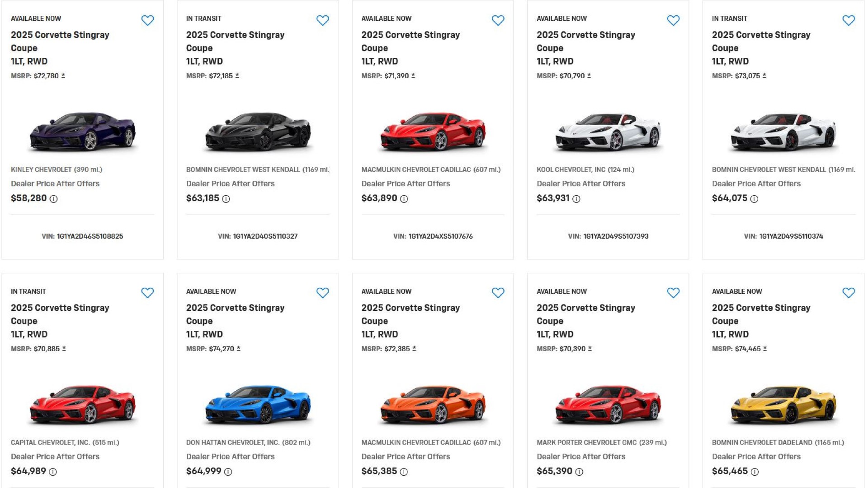Click heart icon on the $64,075 white Corvette
Viewport: 868px width, 488px height.
(x=848, y=20)
